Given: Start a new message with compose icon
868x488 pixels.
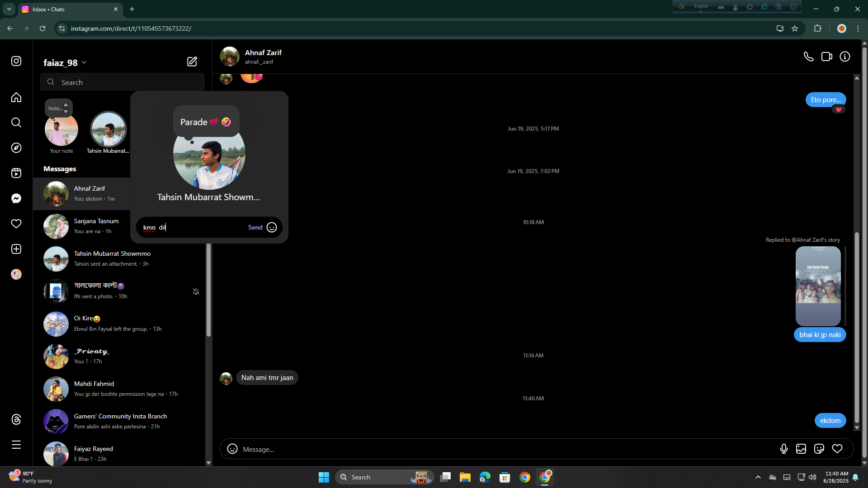Looking at the screenshot, I should 192,61.
